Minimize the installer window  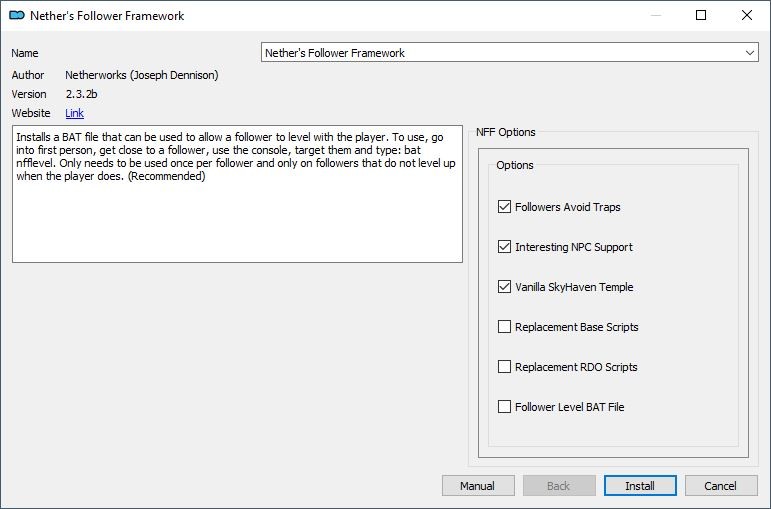pyautogui.click(x=655, y=15)
